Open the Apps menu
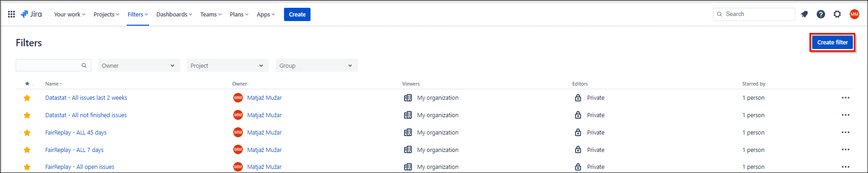 coord(266,14)
